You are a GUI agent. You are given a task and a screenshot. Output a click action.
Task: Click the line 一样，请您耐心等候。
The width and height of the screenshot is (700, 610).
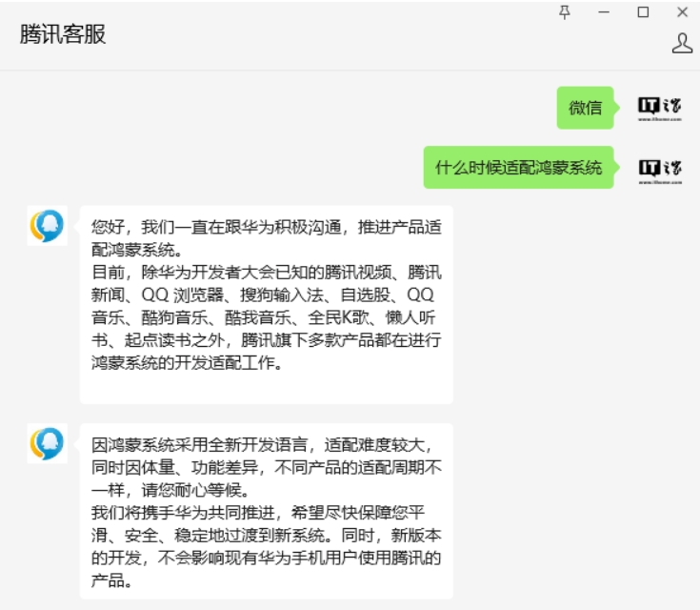170,490
